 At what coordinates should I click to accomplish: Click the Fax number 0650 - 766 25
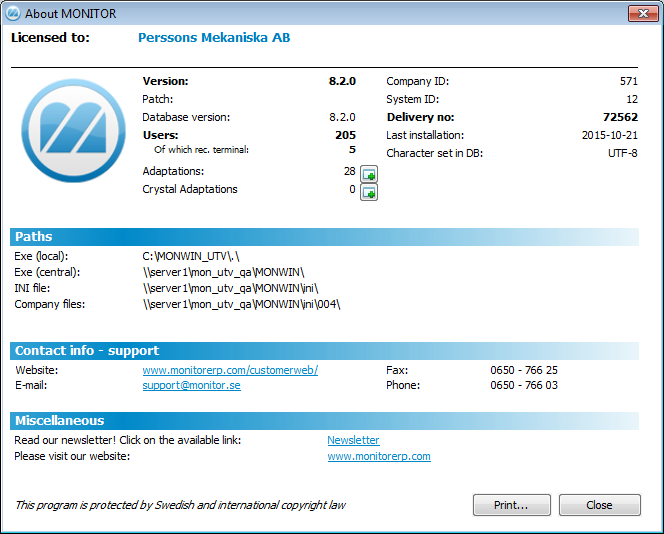(x=524, y=370)
